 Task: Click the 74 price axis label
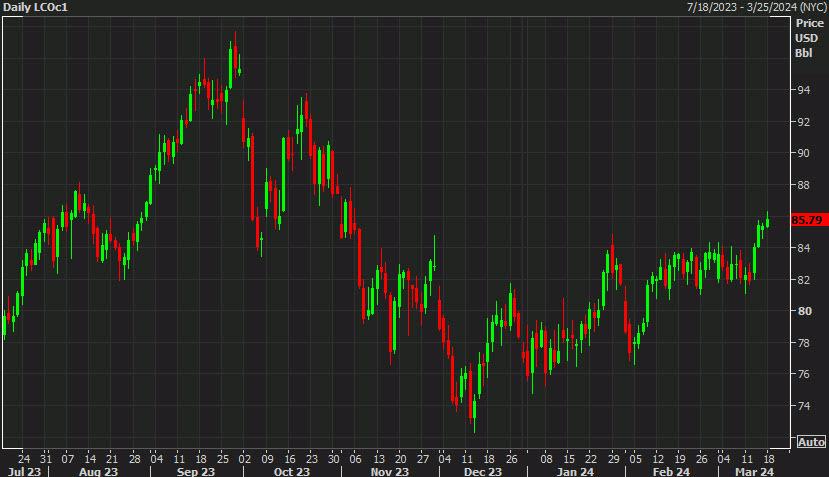point(804,406)
